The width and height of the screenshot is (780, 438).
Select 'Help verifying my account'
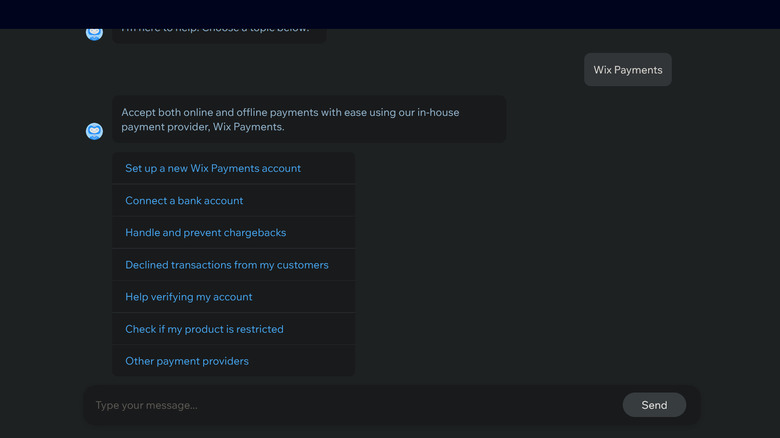click(x=234, y=297)
